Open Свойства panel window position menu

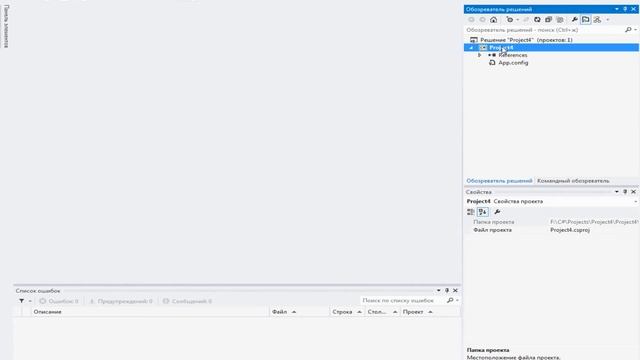pos(617,192)
